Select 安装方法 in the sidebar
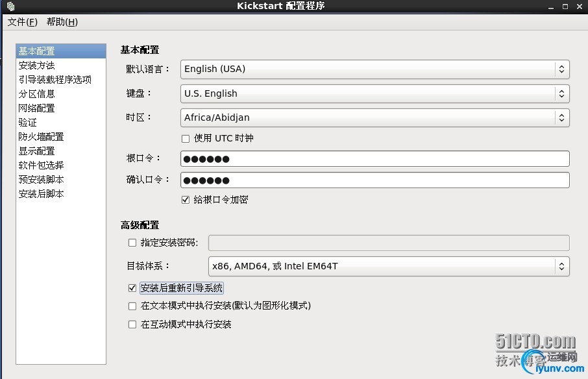588x379 pixels. tap(61, 66)
